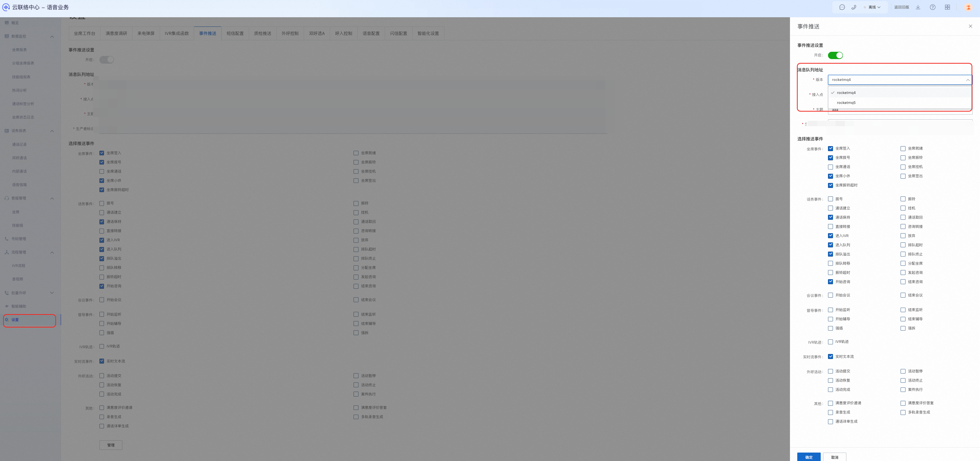
Task: Check 强拆 in the drawer
Action: pyautogui.click(x=903, y=328)
